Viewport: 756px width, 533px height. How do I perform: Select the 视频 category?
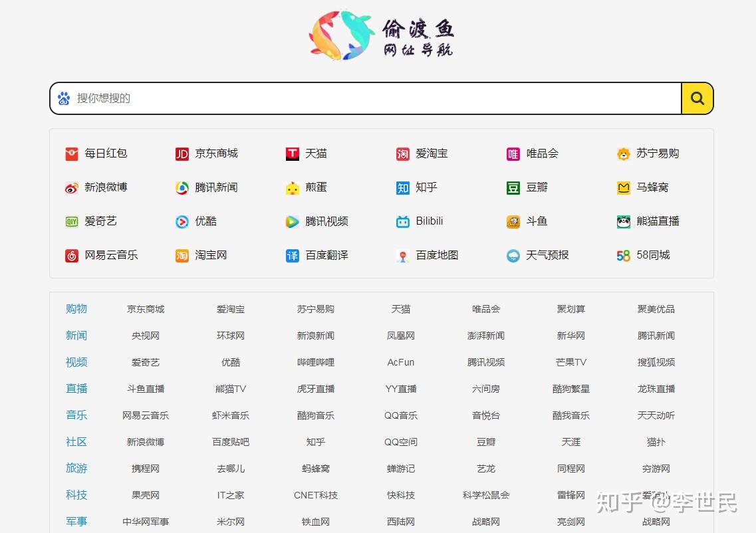(76, 362)
